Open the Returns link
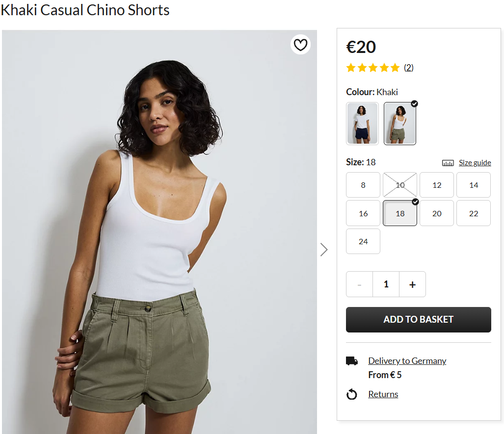Image resolution: width=504 pixels, height=434 pixels. point(383,394)
